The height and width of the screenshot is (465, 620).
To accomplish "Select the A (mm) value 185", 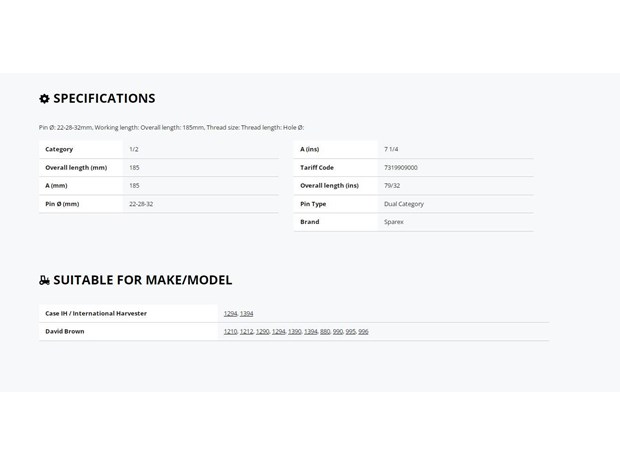I will [134, 186].
